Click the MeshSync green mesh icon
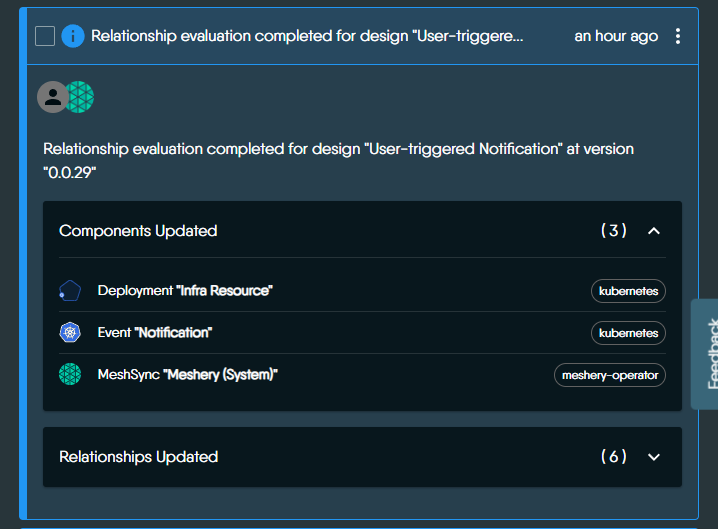 [x=69, y=374]
